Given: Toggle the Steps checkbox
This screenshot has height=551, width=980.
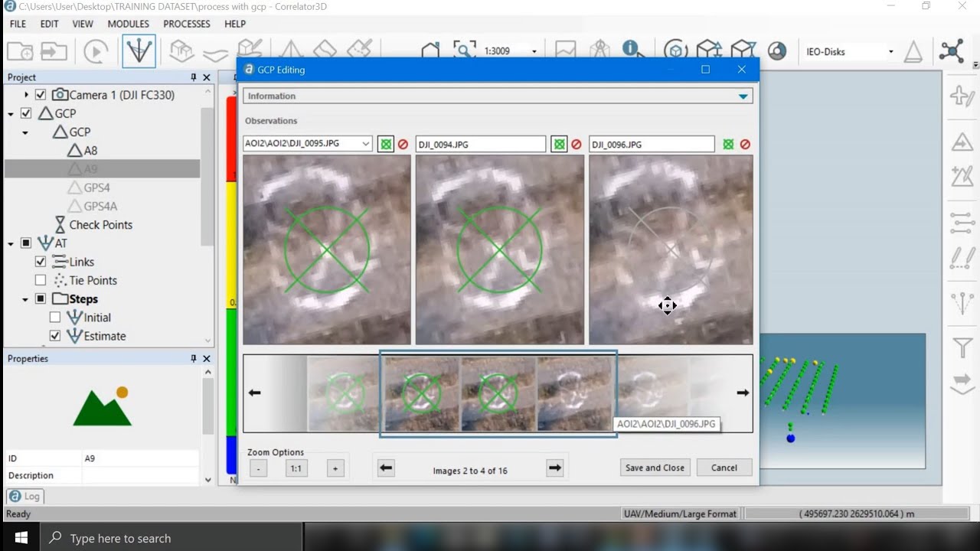Looking at the screenshot, I should tap(41, 298).
